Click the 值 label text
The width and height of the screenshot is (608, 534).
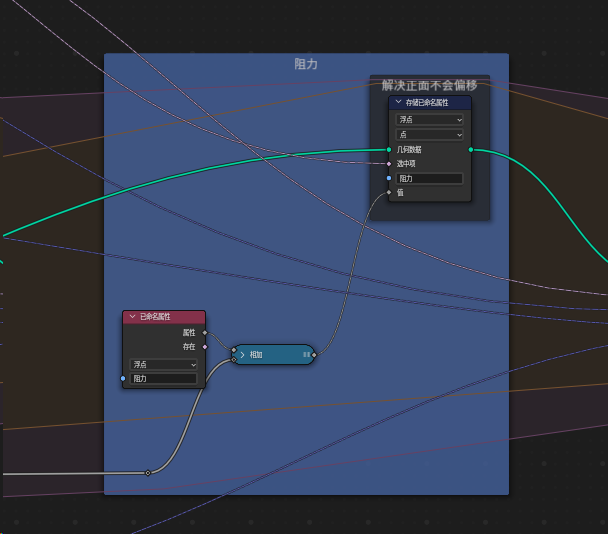[400, 192]
